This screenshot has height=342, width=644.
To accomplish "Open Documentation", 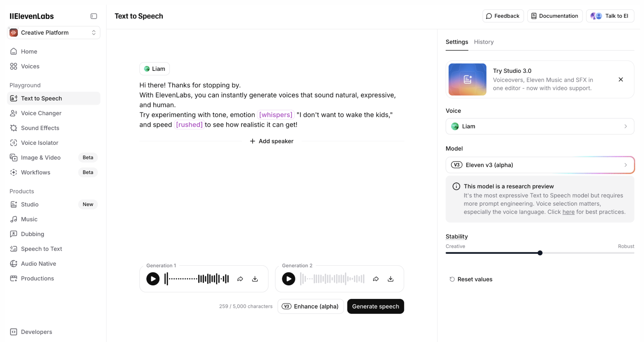I will [x=555, y=16].
